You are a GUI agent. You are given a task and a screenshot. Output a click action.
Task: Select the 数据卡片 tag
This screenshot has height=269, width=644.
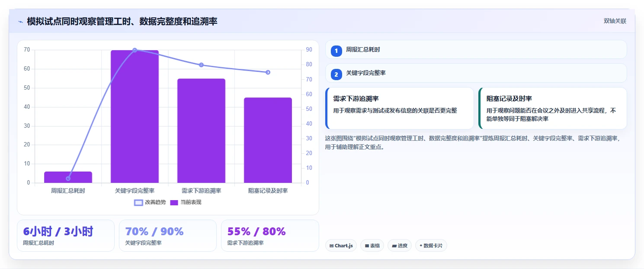pos(431,246)
